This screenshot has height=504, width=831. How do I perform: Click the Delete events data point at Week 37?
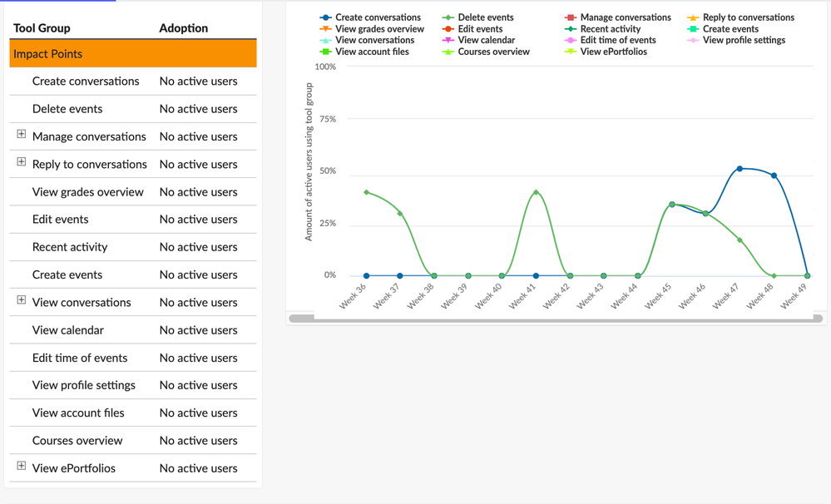(x=400, y=214)
